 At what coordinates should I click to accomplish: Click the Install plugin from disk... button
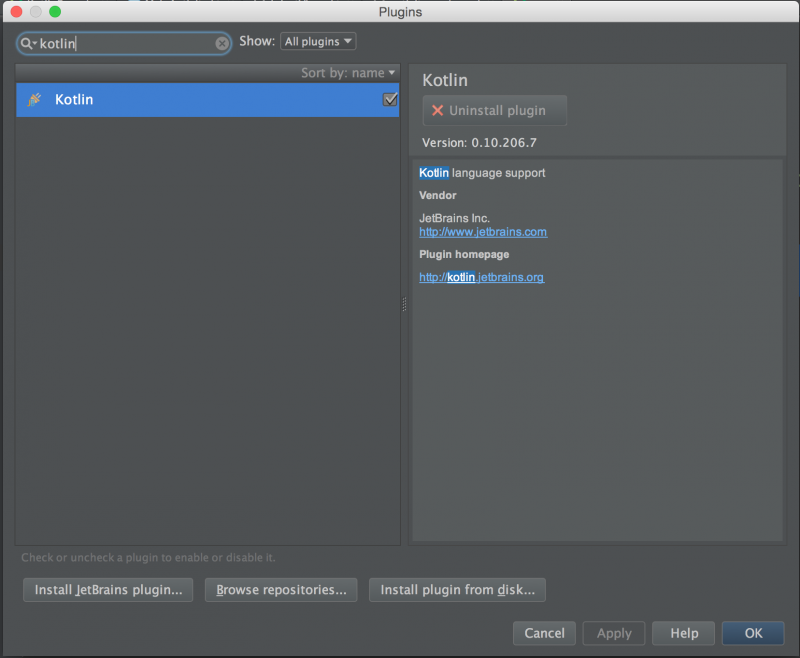(x=457, y=590)
